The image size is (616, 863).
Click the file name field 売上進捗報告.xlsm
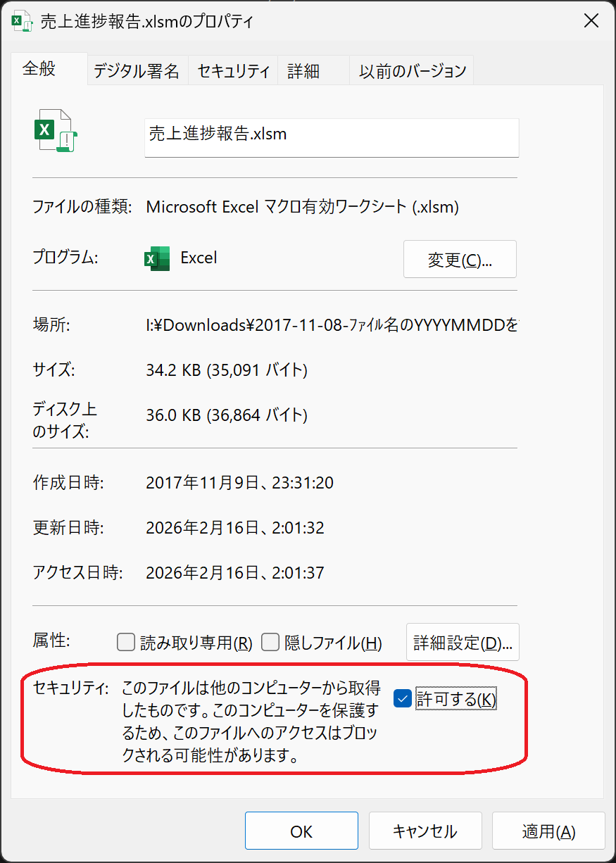click(x=331, y=137)
